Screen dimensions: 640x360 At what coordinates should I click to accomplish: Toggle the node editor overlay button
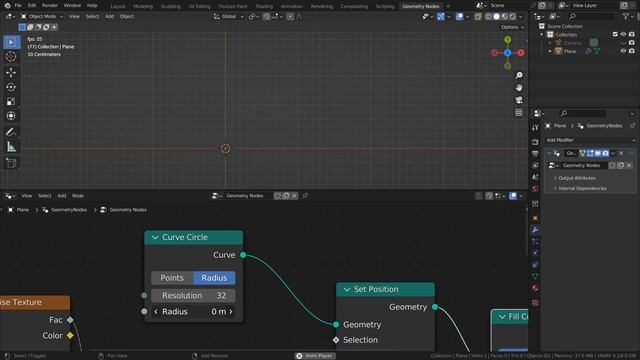513,196
